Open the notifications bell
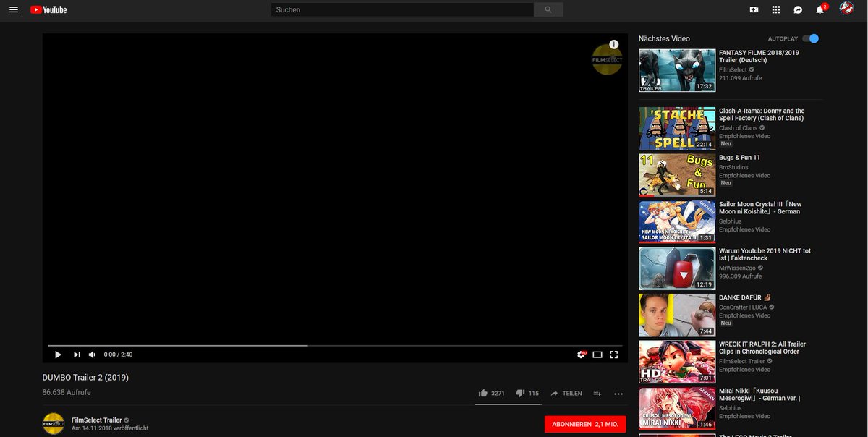The width and height of the screenshot is (868, 437). tap(820, 9)
